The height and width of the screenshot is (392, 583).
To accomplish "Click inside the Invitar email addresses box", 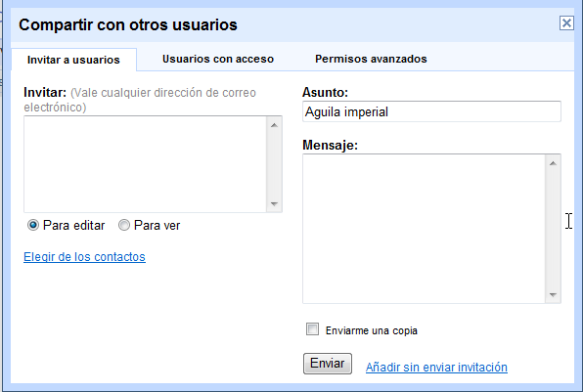I will pos(145,164).
